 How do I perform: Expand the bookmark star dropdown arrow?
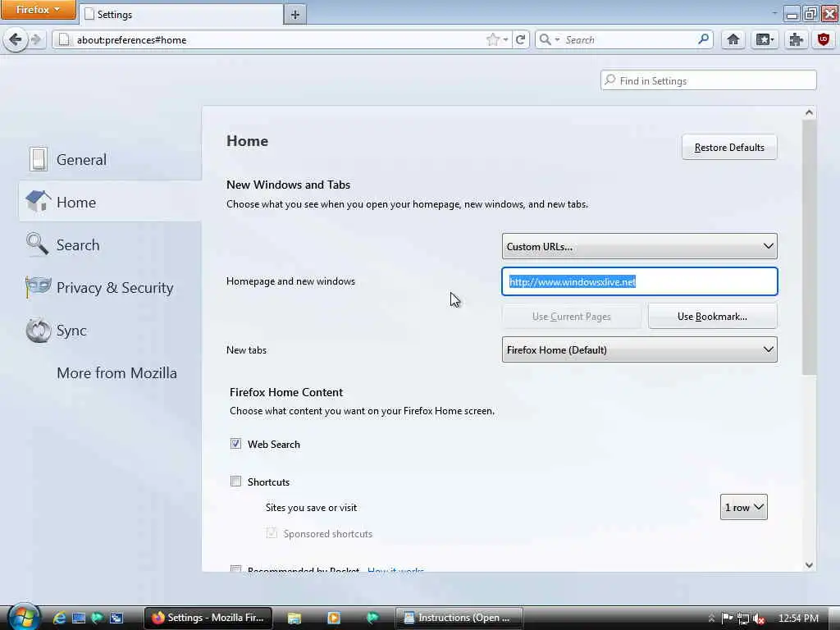click(x=505, y=39)
